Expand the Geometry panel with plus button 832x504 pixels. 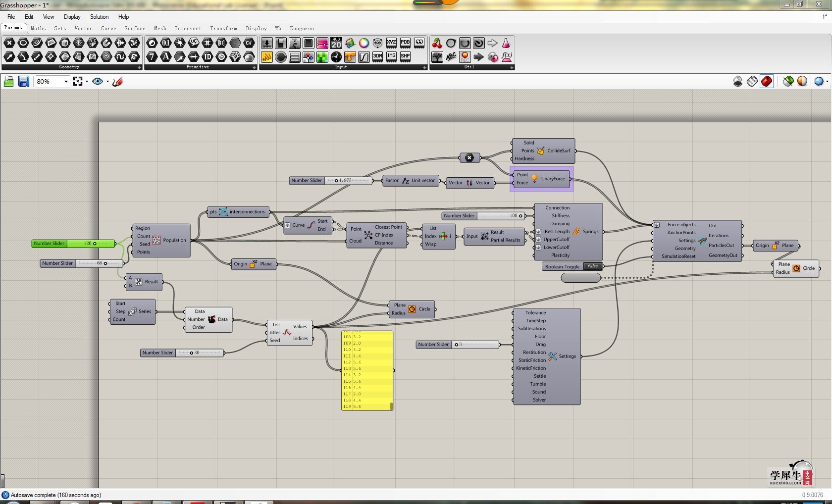pyautogui.click(x=139, y=67)
